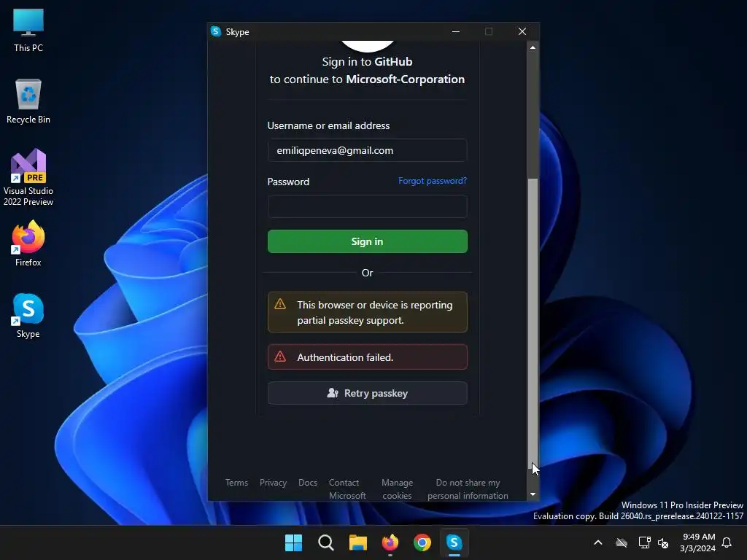747x560 pixels.
Task: Click Do not share my personal information
Action: pos(468,489)
